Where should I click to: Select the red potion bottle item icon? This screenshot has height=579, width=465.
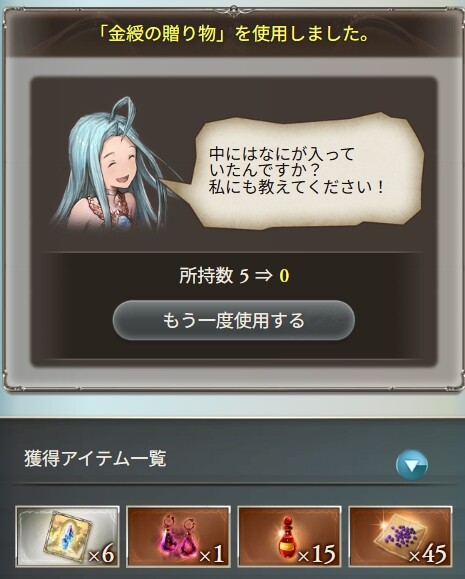coord(289,537)
